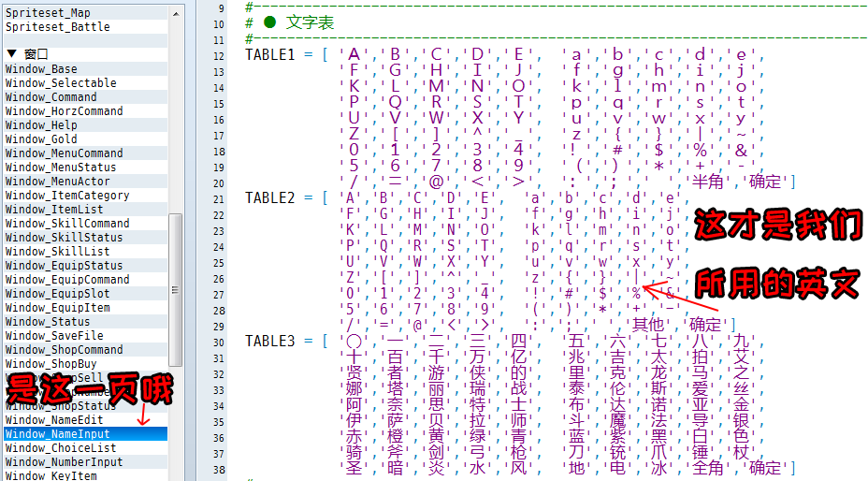Image resolution: width=868 pixels, height=481 pixels.
Task: Click TABLE3 constant in code
Action: pos(270,341)
